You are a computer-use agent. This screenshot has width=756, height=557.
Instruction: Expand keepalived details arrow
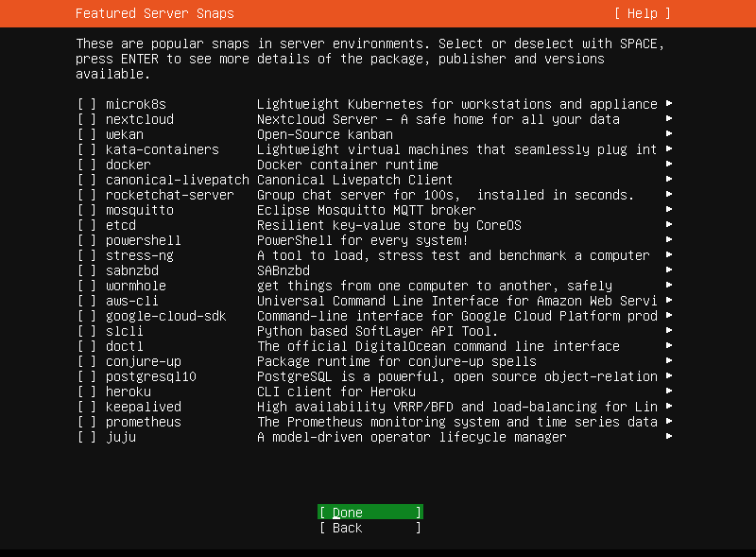click(x=669, y=406)
